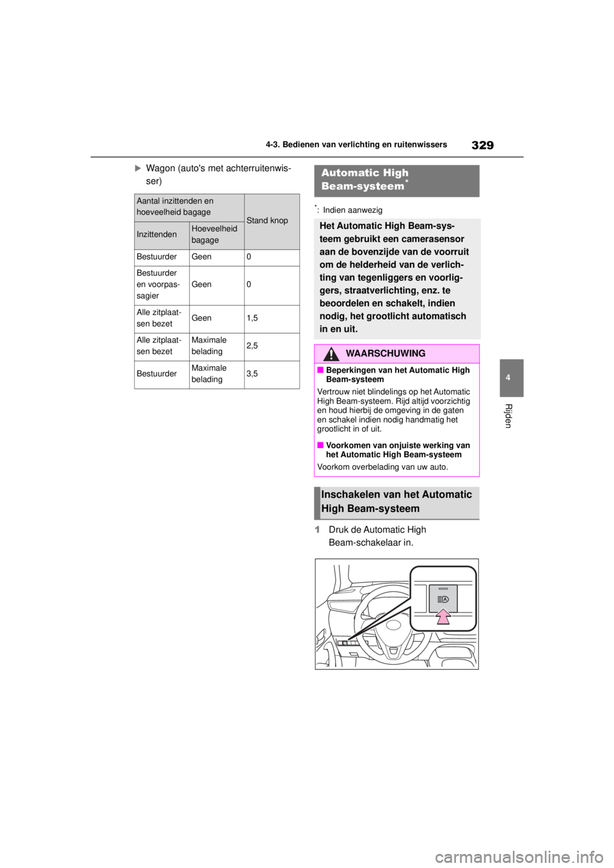
Task: Click the value 3,5 in the table
Action: 252,373
